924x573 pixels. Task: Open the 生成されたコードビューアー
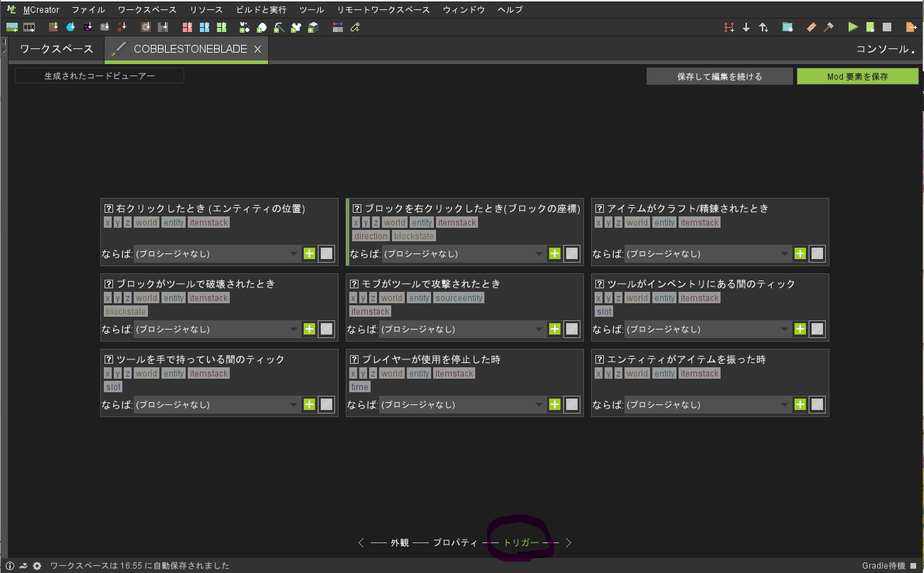tap(99, 75)
